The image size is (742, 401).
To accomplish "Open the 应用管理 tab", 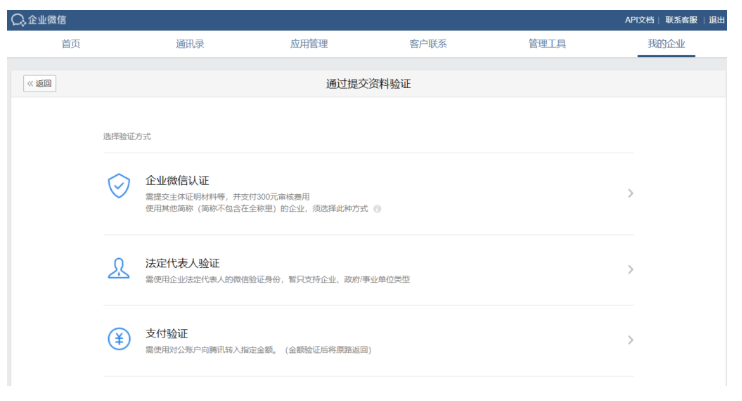I will (309, 44).
